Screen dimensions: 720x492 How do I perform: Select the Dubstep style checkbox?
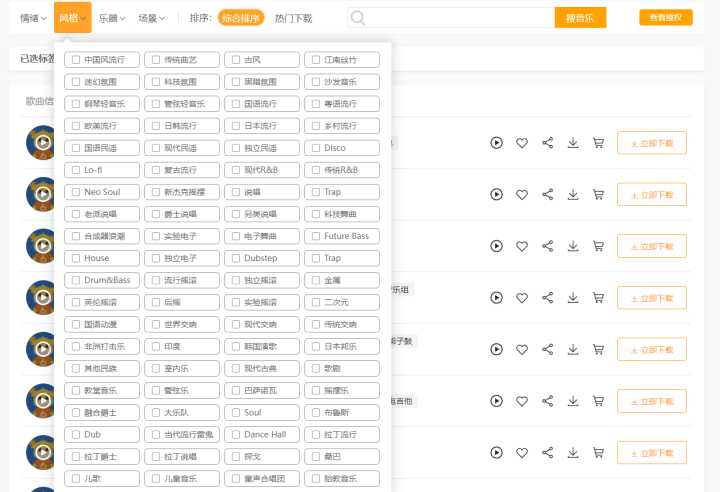(236, 258)
